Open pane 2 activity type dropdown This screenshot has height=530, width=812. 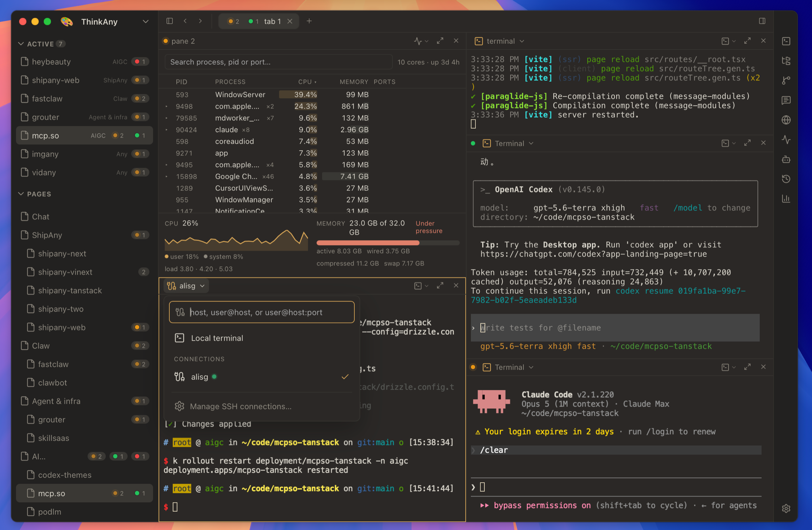point(421,41)
